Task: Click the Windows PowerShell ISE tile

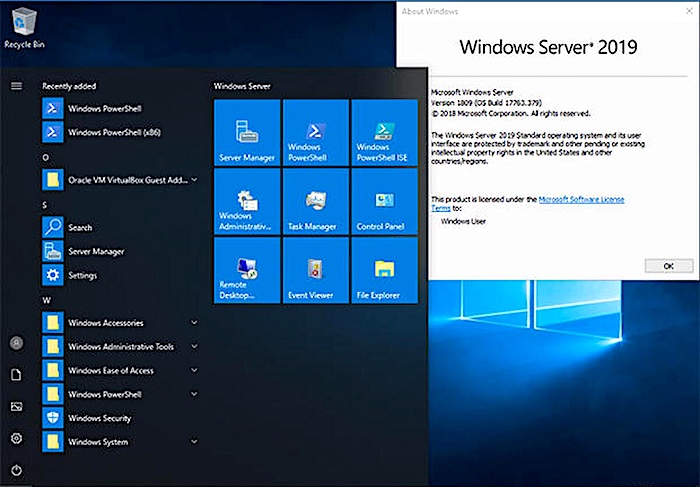Action: tap(385, 133)
